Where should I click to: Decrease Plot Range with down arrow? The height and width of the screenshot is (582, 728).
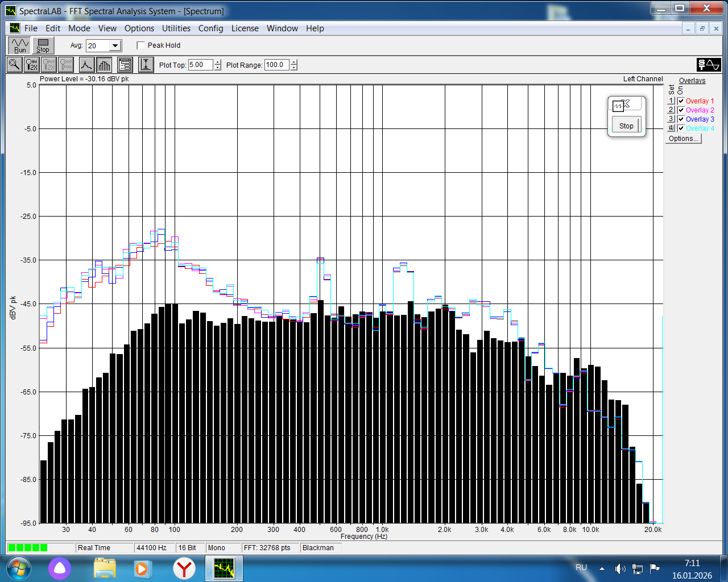click(294, 68)
